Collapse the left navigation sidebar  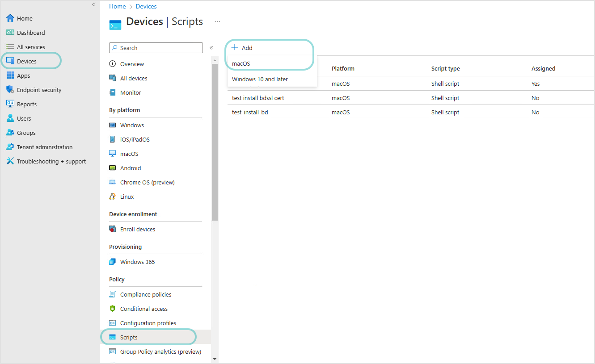tap(93, 4)
